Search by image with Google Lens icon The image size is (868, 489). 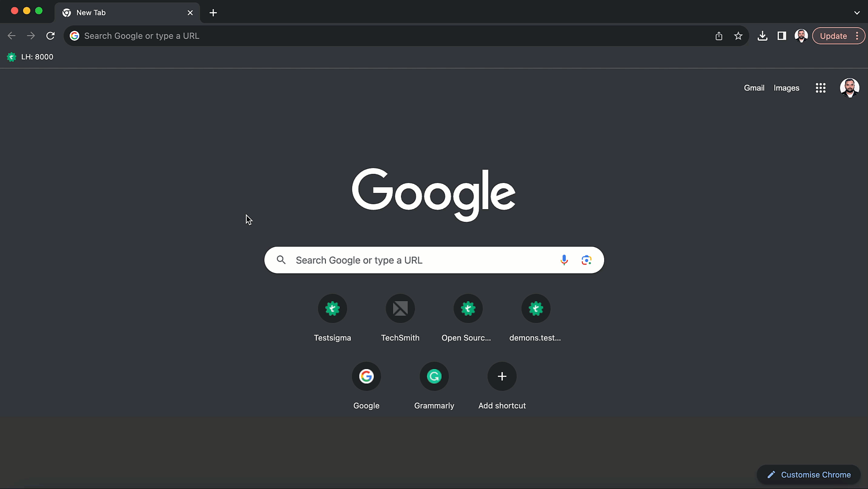[587, 260]
